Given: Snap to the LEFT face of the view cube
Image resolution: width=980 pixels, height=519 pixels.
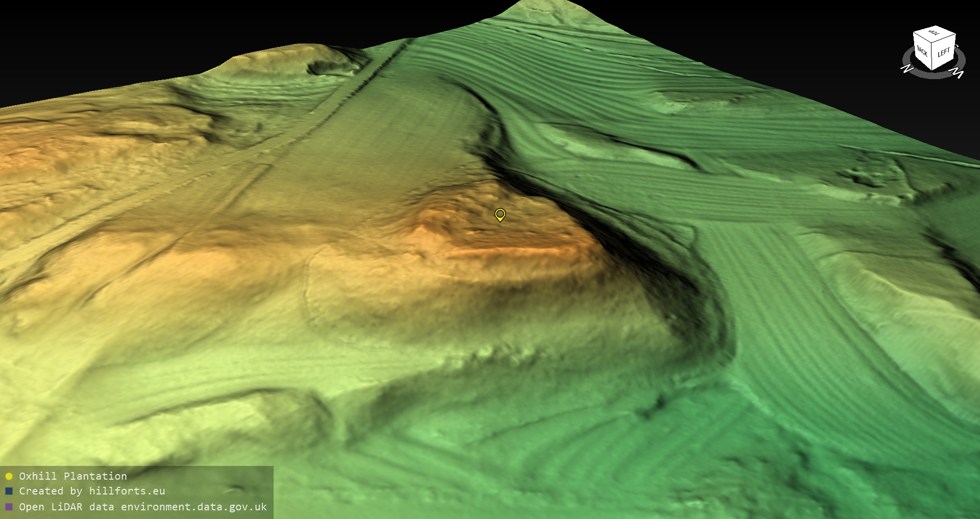Looking at the screenshot, I should coord(944,52).
